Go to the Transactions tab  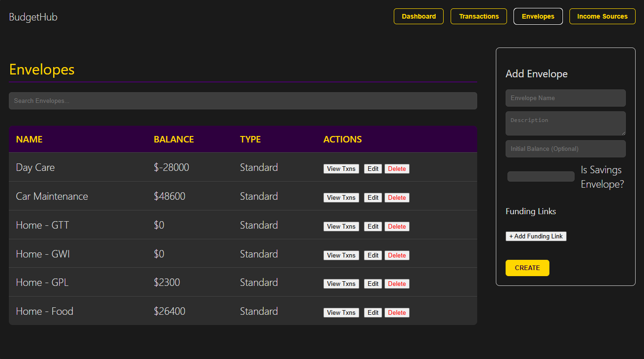tap(479, 16)
